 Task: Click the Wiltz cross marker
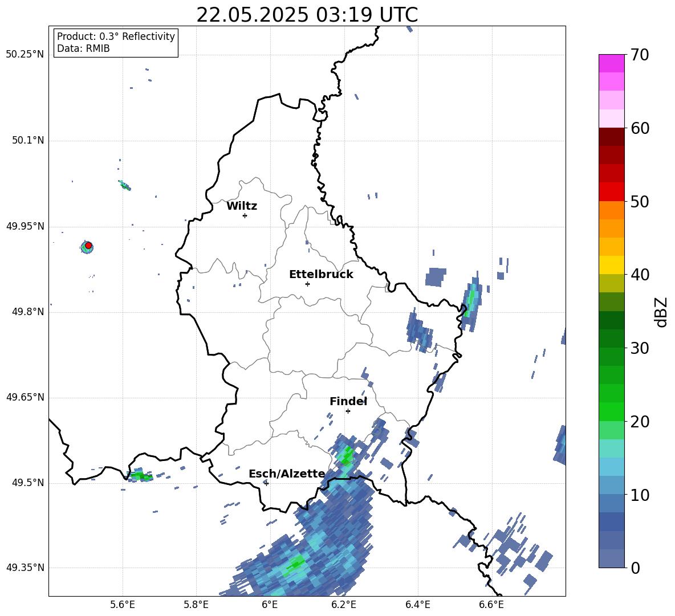(245, 215)
